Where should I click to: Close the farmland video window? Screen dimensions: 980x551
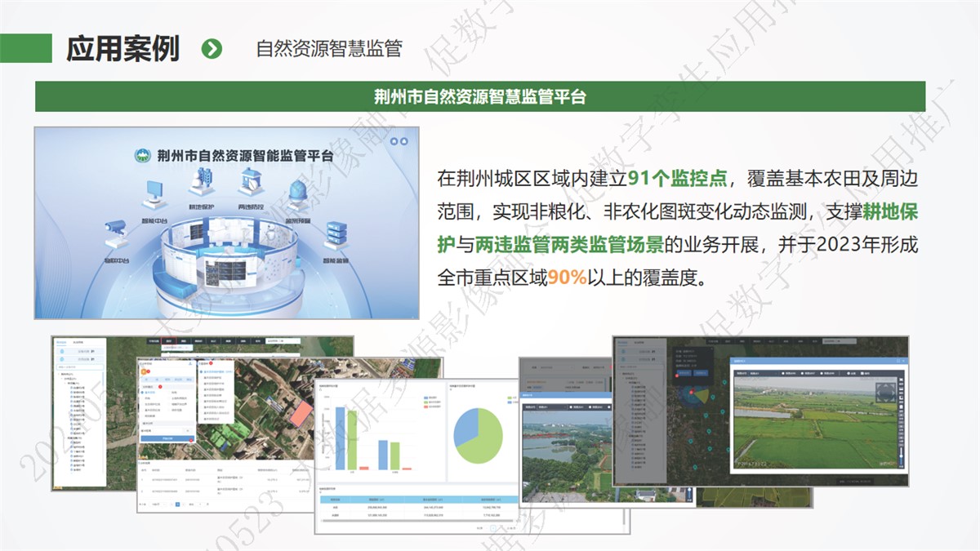pos(903,360)
